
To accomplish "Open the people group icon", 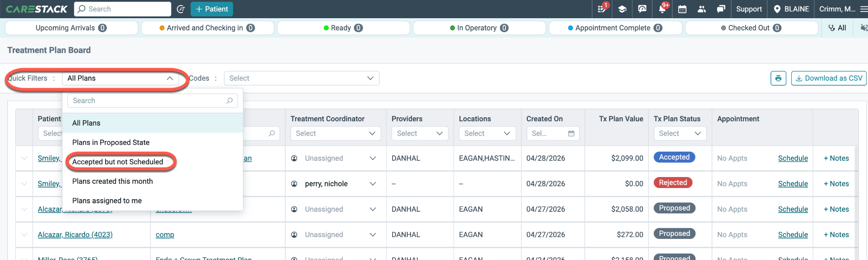I will (x=702, y=9).
